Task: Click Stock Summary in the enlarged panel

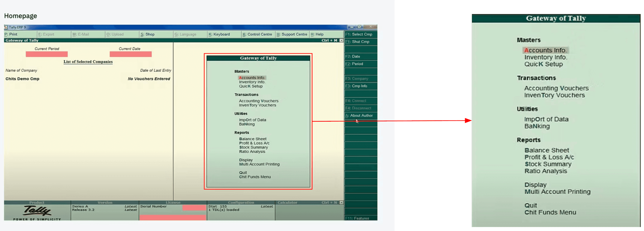Action: [548, 164]
